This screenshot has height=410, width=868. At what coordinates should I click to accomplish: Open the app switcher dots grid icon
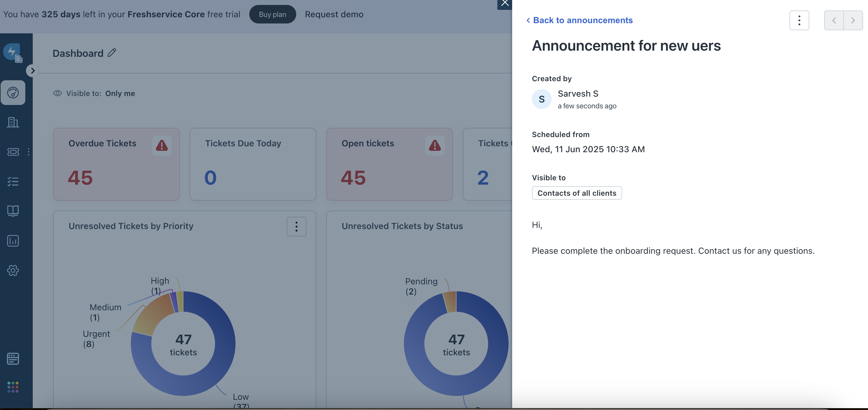coord(13,387)
